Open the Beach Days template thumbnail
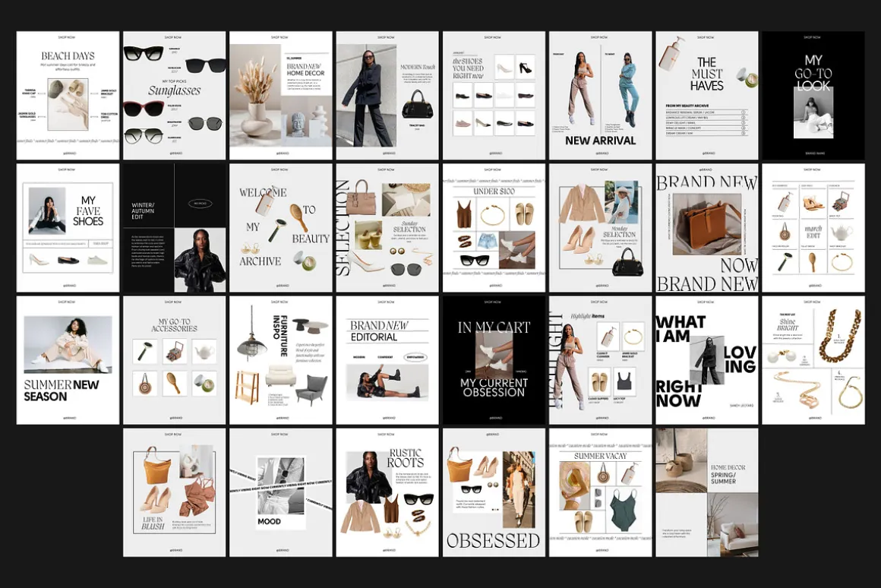Image resolution: width=881 pixels, height=588 pixels. point(68,96)
